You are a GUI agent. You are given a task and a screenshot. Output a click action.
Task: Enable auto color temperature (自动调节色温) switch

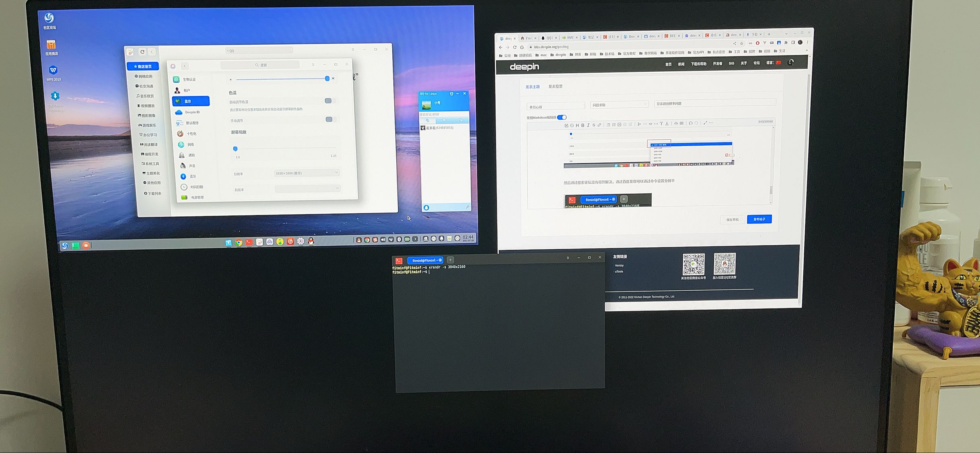(329, 101)
